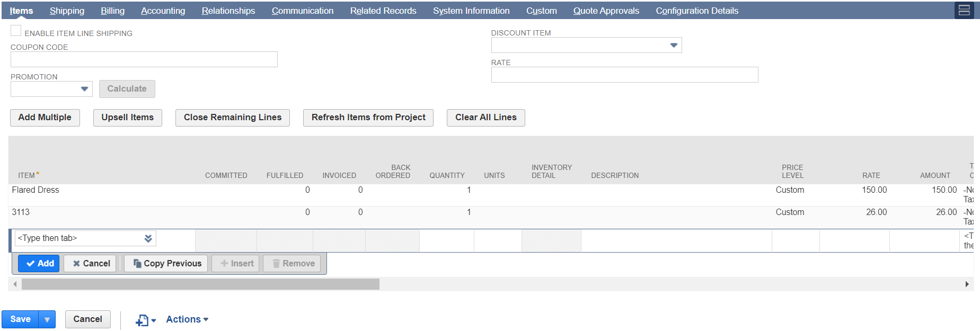Click the new document icon beside Cancel

143,320
